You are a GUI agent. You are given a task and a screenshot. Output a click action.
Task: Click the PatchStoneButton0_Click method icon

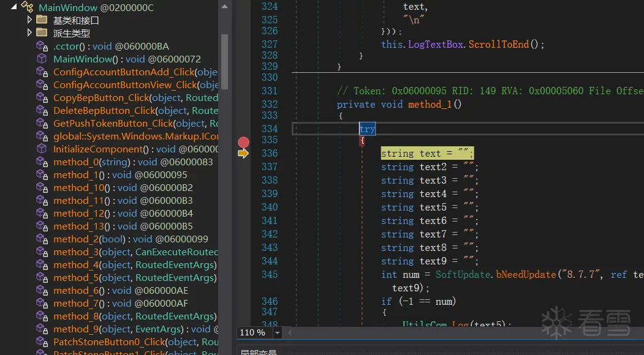pyautogui.click(x=42, y=342)
